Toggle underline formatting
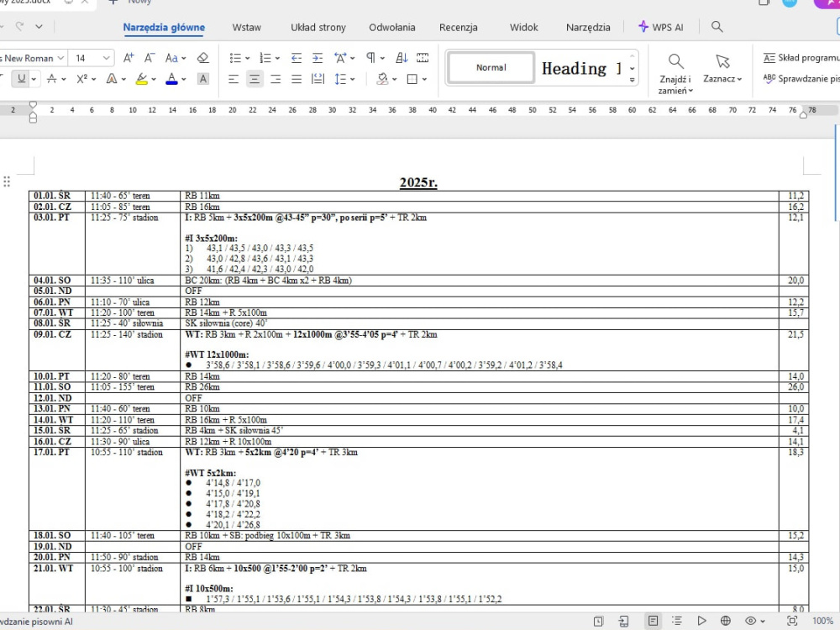Image resolution: width=840 pixels, height=630 pixels. 22,79
